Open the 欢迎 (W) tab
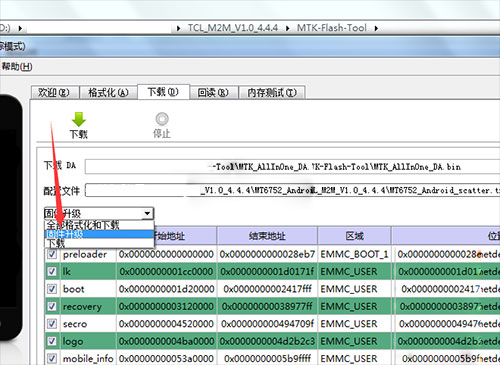 (55, 92)
